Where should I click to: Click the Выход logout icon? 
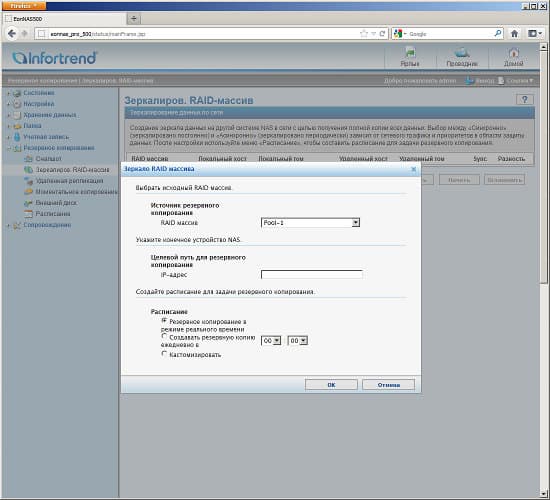(x=469, y=81)
